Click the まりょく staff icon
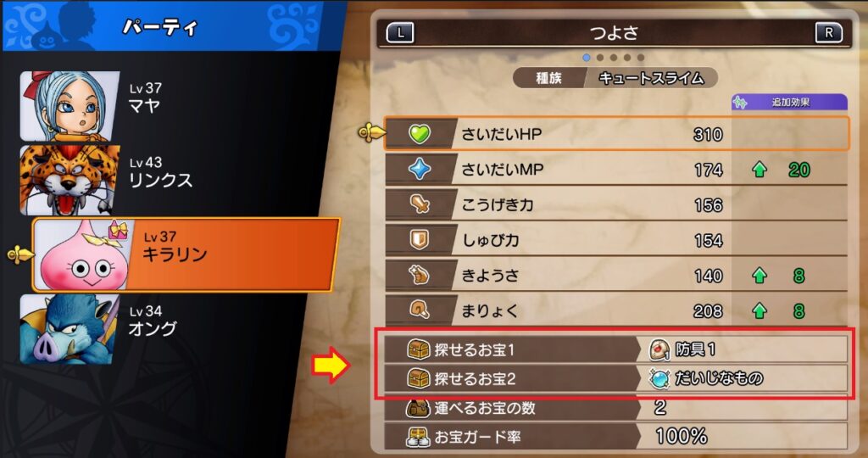Image resolution: width=868 pixels, height=458 pixels. tap(420, 310)
